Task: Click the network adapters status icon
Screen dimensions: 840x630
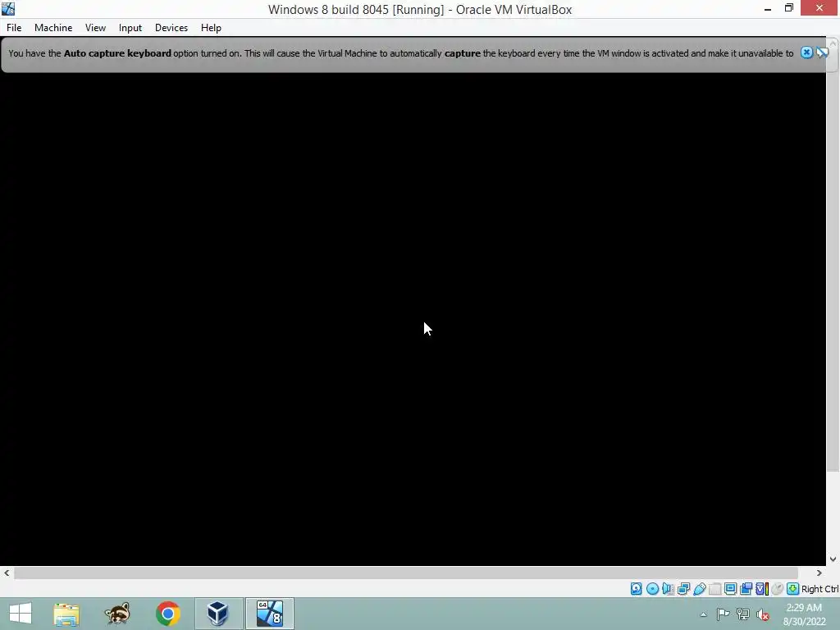Action: click(683, 589)
